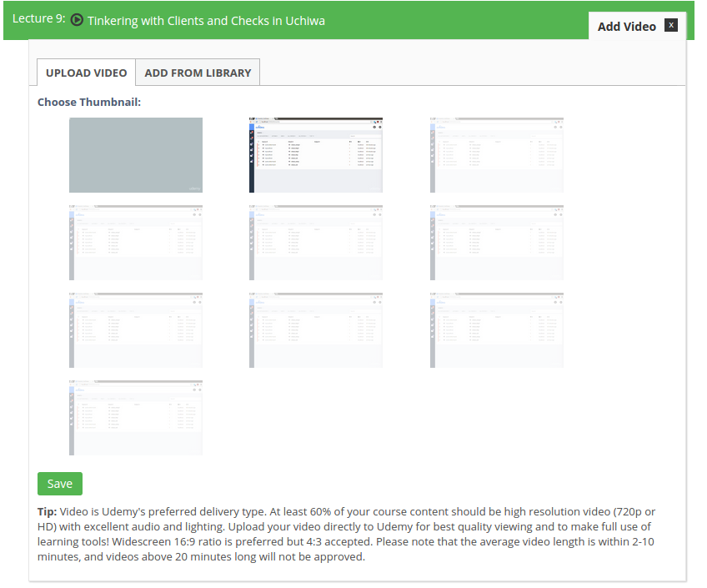The image size is (707, 588).
Task: Select the blank gray Udemy thumbnail
Action: (x=136, y=155)
